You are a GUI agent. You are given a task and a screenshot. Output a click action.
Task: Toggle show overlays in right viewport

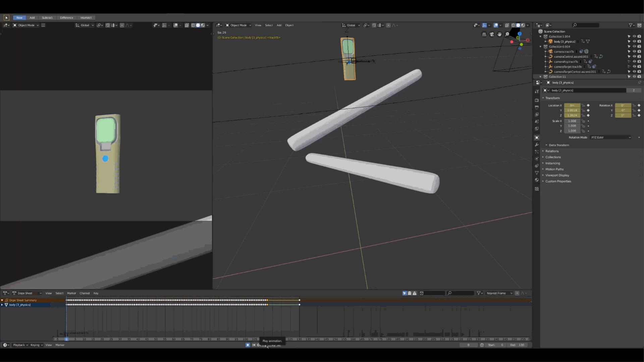(x=496, y=25)
